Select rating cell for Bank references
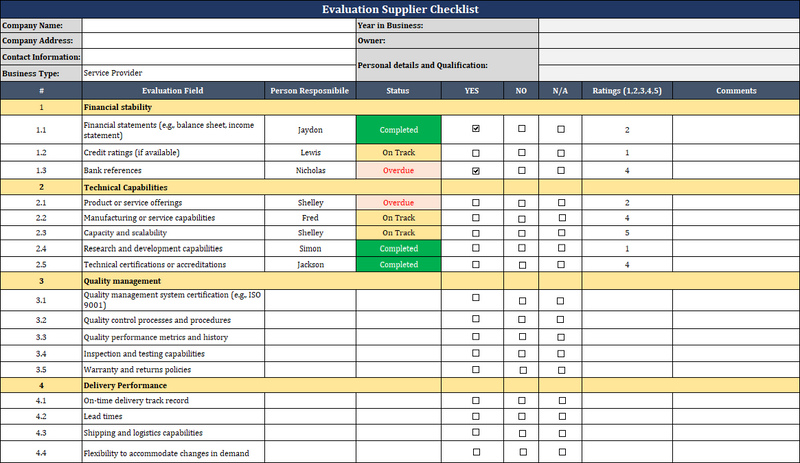800x463 pixels. (x=627, y=170)
